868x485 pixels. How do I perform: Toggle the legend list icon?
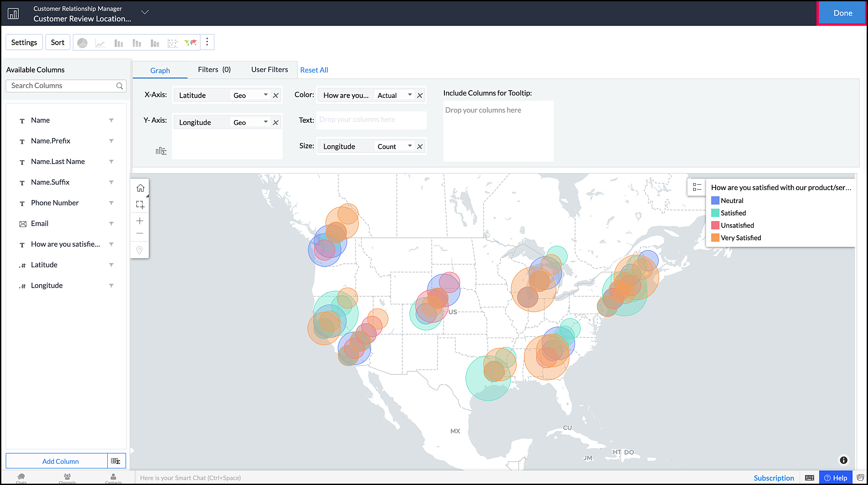697,187
